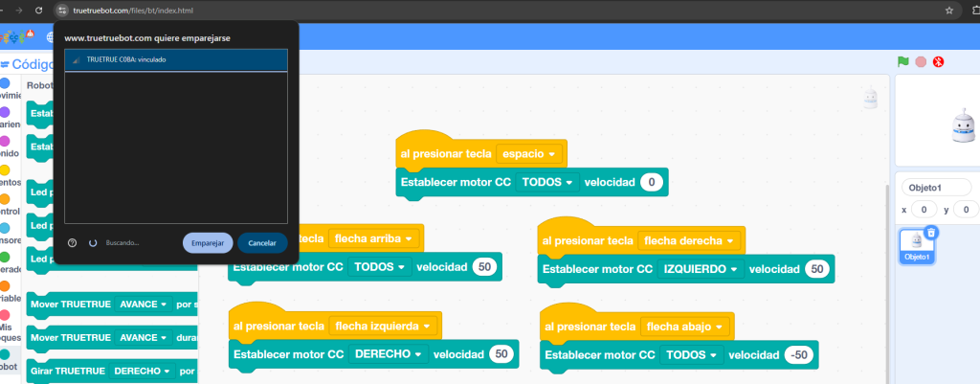The height and width of the screenshot is (384, 980).
Task: Click the velocidad value 0 field
Action: coord(651,182)
